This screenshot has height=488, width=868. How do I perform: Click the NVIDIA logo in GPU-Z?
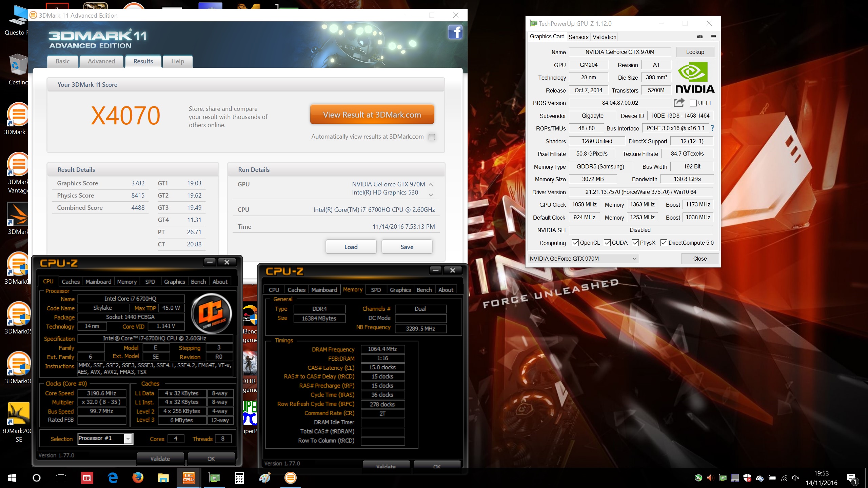pyautogui.click(x=695, y=77)
